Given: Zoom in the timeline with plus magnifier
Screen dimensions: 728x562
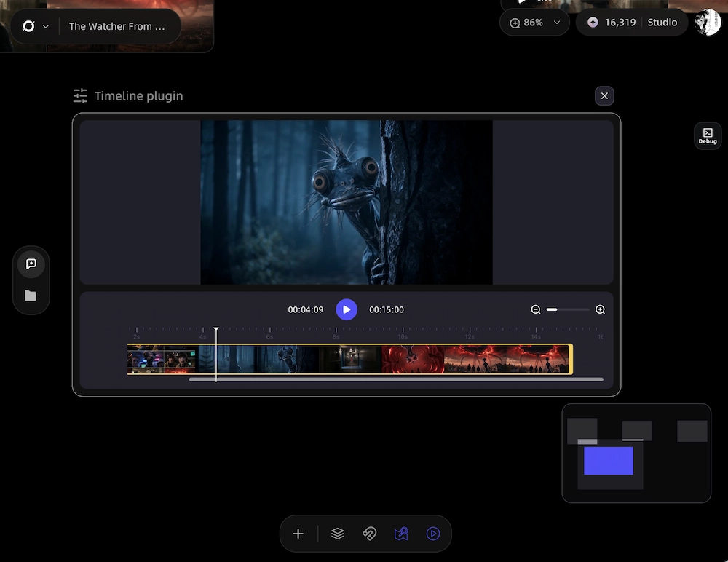Looking at the screenshot, I should [x=601, y=309].
